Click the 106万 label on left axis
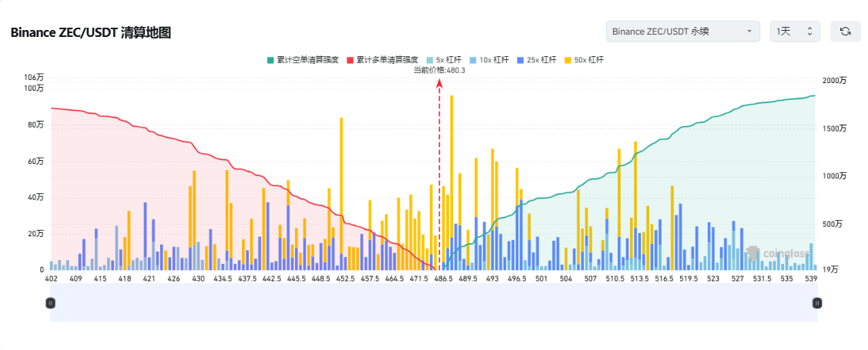This screenshot has height=350, width=868. coord(34,77)
